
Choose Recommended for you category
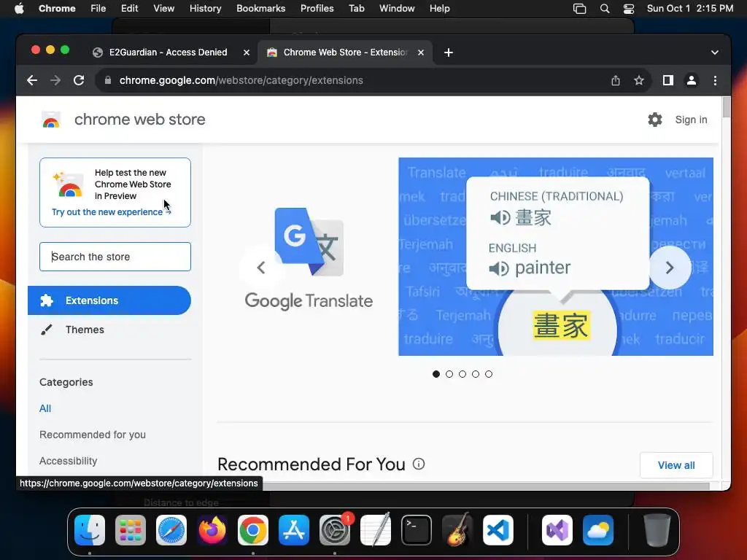point(93,435)
